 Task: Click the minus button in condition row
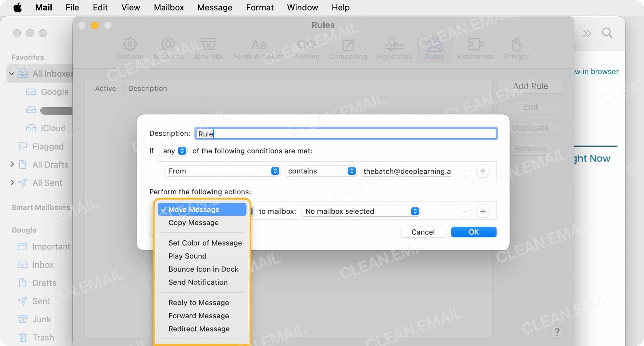[465, 171]
